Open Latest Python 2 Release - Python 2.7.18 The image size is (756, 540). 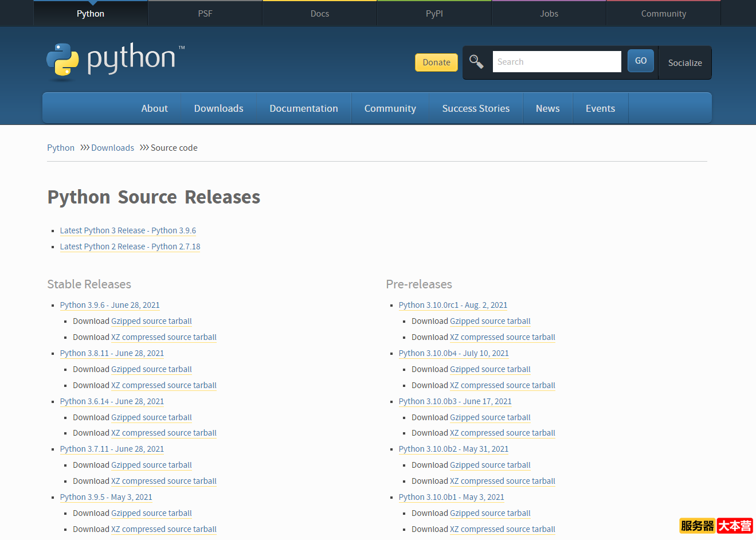point(130,246)
